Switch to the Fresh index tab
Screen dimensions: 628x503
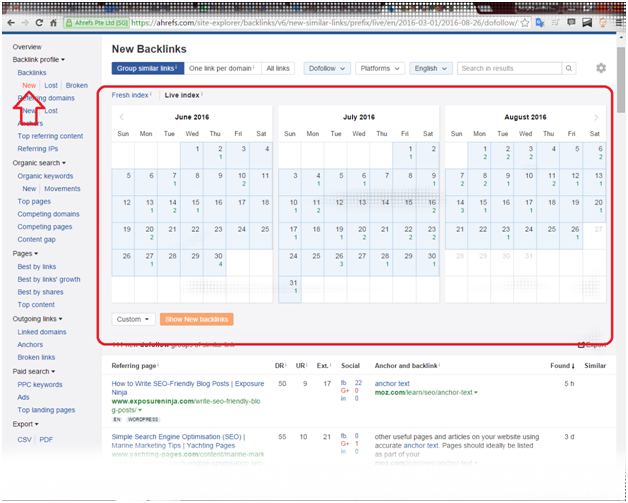point(131,95)
